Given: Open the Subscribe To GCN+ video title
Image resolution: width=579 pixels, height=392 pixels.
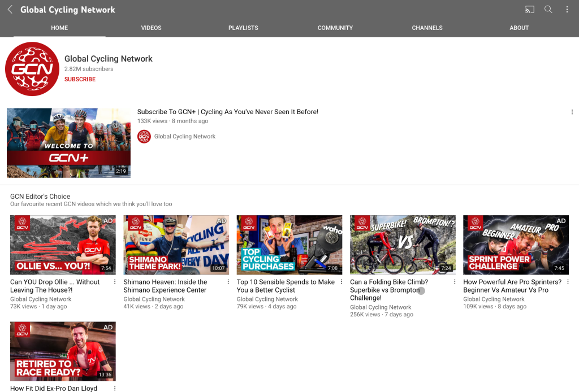Looking at the screenshot, I should pos(228,112).
